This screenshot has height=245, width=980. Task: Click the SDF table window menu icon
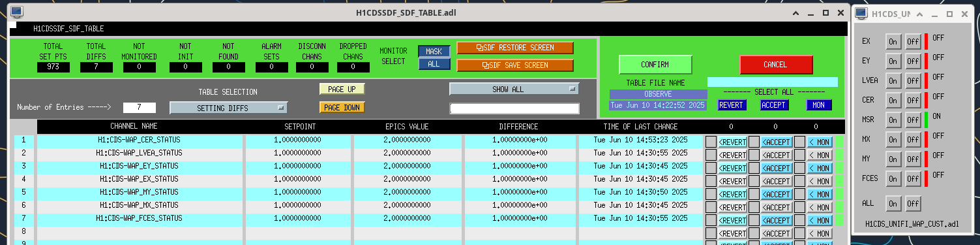pos(16,12)
